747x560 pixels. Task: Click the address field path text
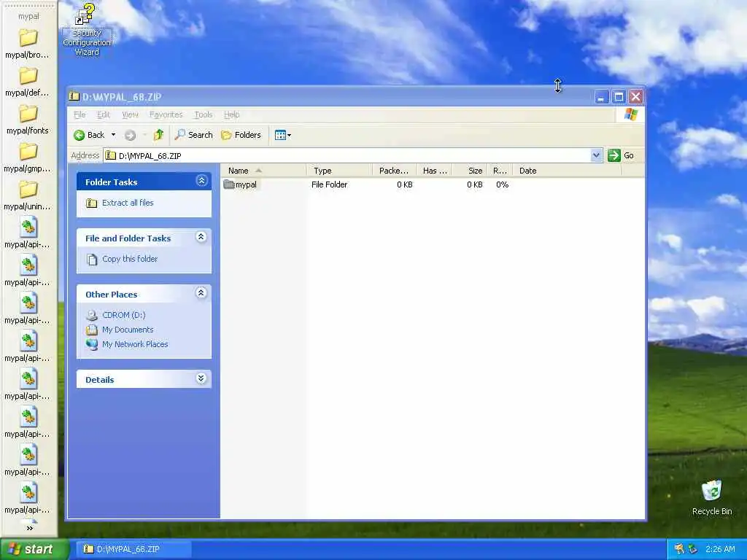tap(150, 156)
